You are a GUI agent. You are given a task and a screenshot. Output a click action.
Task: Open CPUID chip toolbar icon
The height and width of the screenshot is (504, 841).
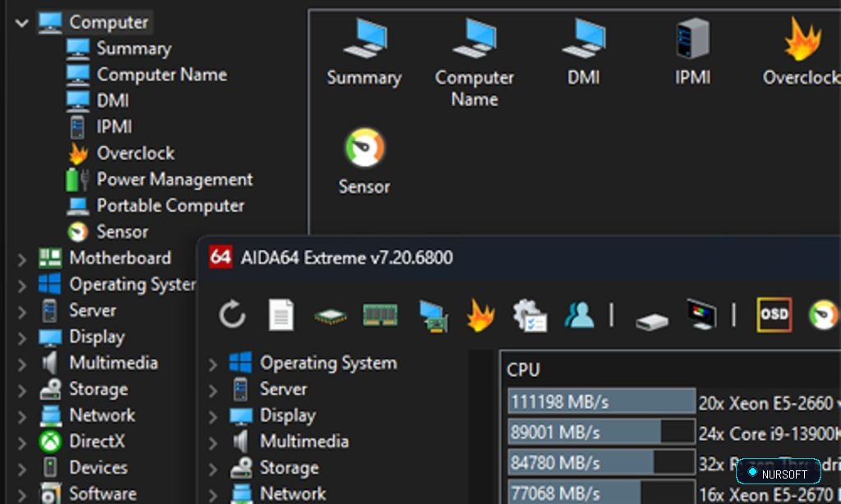(330, 316)
